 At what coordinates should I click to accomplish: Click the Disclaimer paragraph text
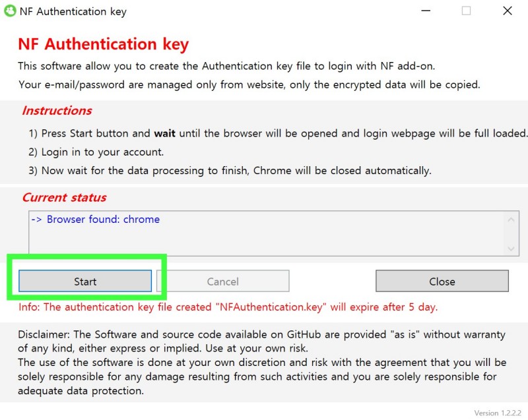[x=261, y=363]
